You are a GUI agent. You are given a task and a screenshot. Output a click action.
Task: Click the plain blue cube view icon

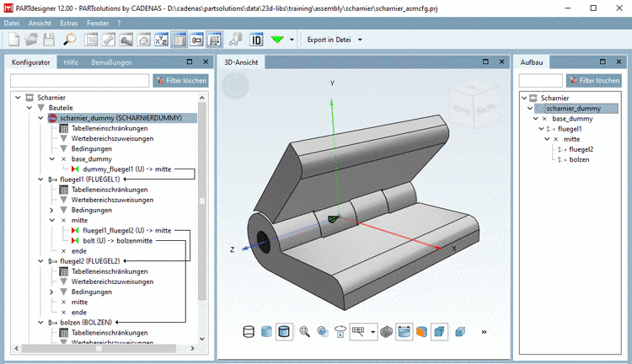(x=460, y=332)
